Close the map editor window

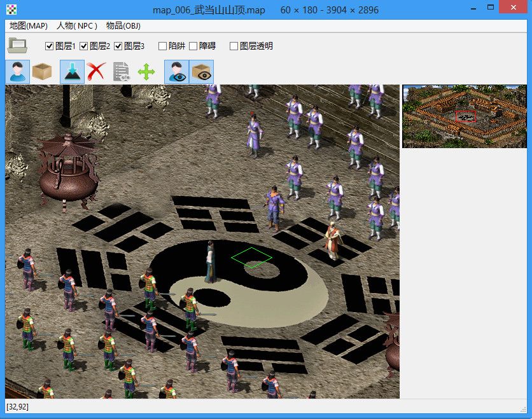point(513,8)
